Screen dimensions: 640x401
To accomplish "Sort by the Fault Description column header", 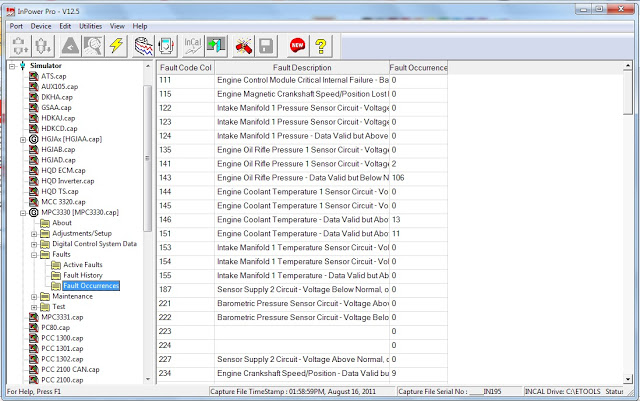I will pos(301,67).
